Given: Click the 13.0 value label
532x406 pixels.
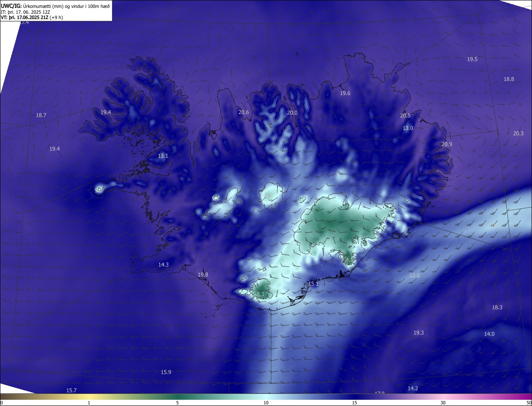Looking at the screenshot, I should point(408,128).
